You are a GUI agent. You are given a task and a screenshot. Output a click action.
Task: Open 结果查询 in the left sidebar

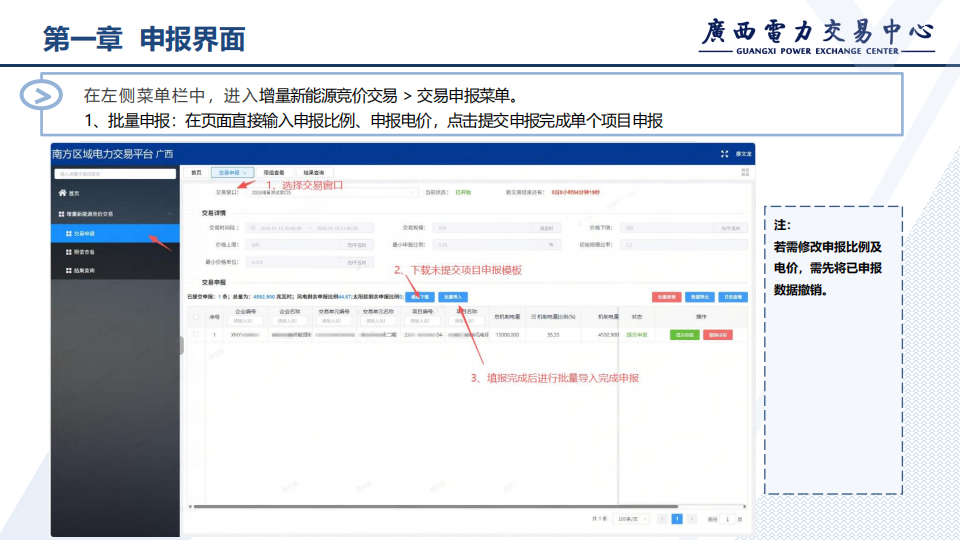pyautogui.click(x=115, y=271)
